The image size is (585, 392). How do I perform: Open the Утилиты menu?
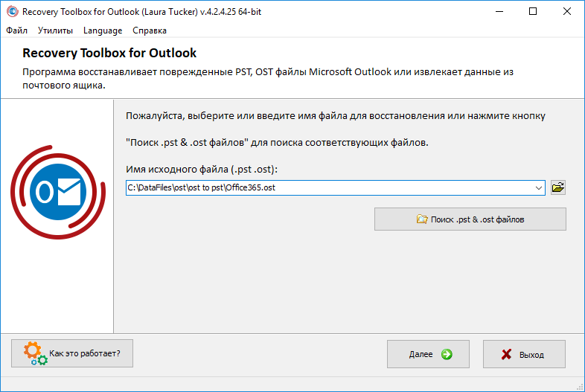point(55,30)
